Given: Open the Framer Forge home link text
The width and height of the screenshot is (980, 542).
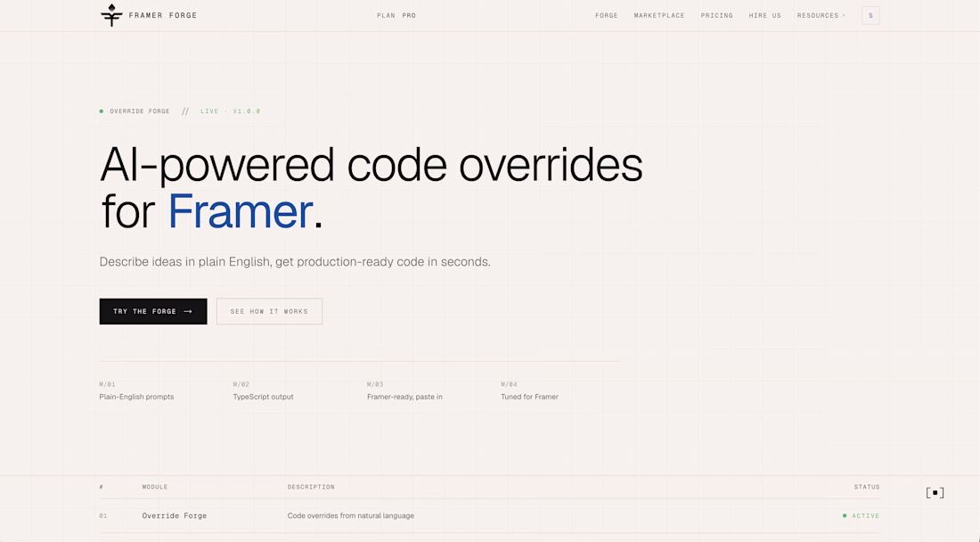Looking at the screenshot, I should 162,16.
